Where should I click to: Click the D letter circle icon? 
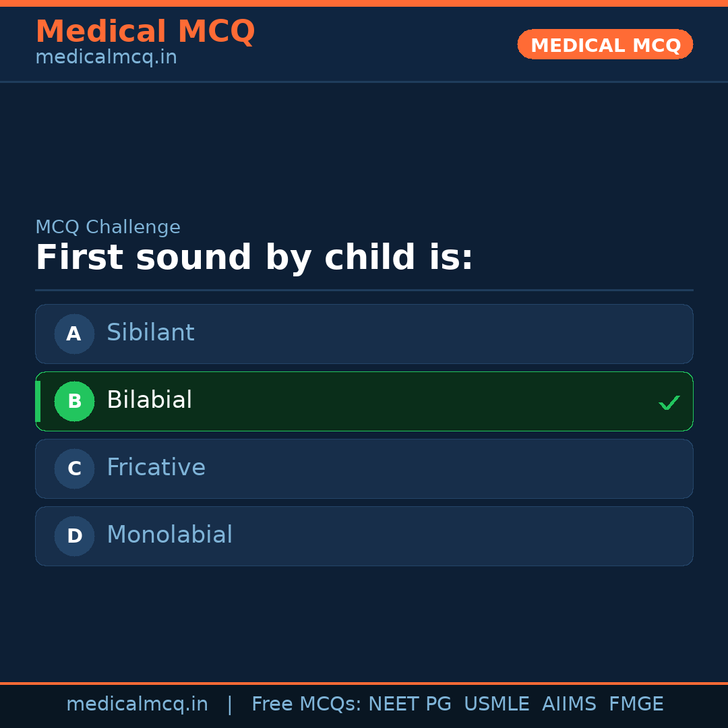[x=74, y=536]
